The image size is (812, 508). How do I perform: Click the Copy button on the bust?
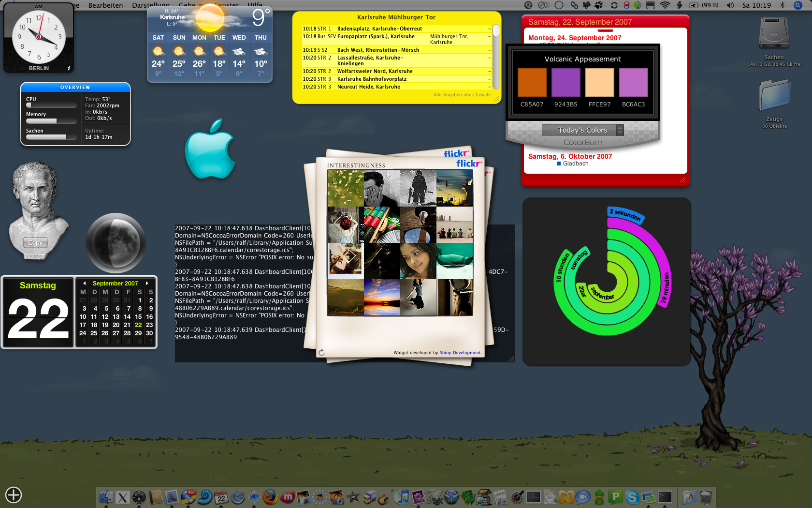coord(35,243)
